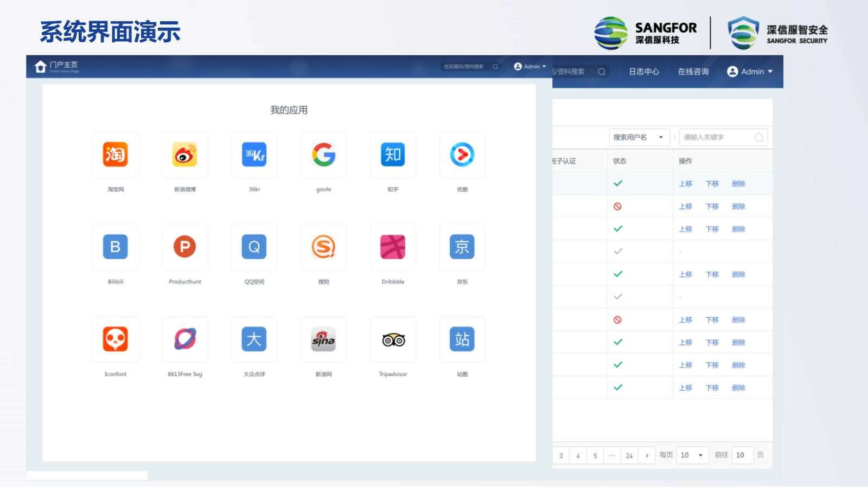Go to page 24 in pagination
The image size is (868, 488).
(629, 455)
